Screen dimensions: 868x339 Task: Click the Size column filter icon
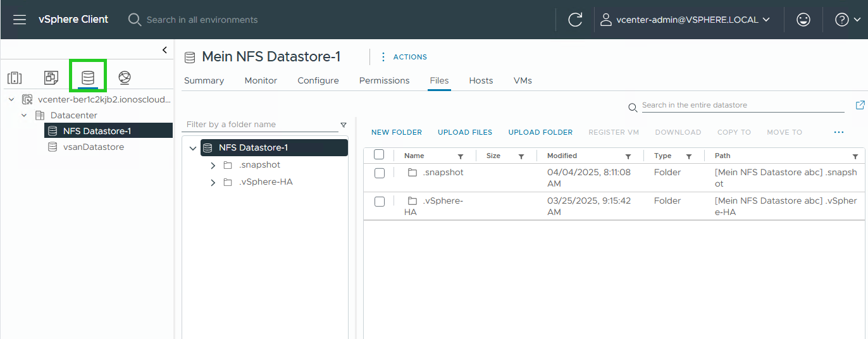pos(521,156)
